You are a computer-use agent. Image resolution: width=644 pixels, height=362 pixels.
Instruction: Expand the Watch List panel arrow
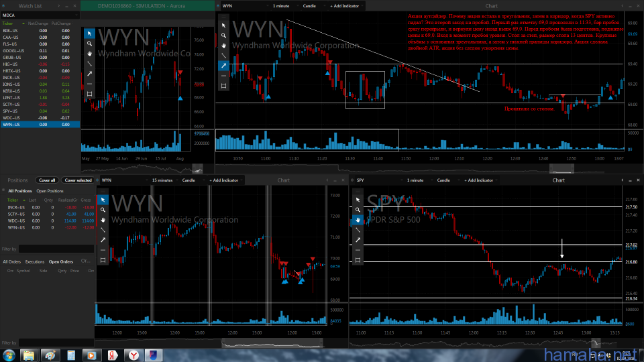[59, 6]
